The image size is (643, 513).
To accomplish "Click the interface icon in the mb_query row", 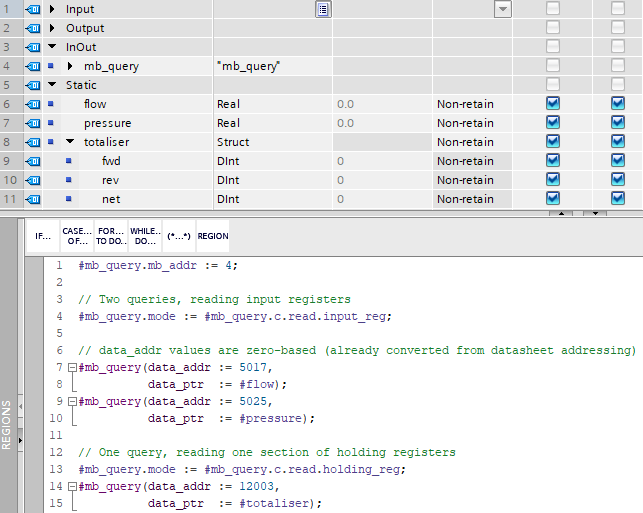I will [x=33, y=66].
